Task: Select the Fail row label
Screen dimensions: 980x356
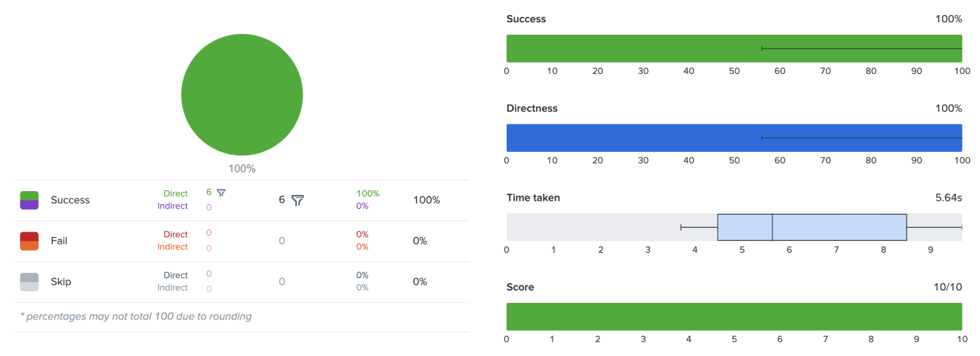Action: click(59, 241)
